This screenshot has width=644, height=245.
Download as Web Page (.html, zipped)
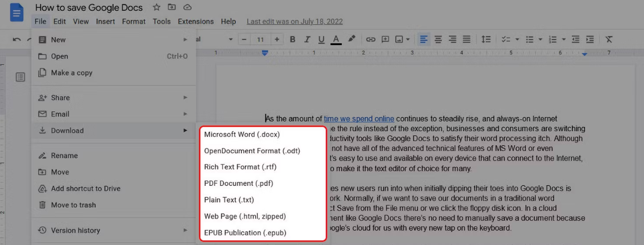263,216
